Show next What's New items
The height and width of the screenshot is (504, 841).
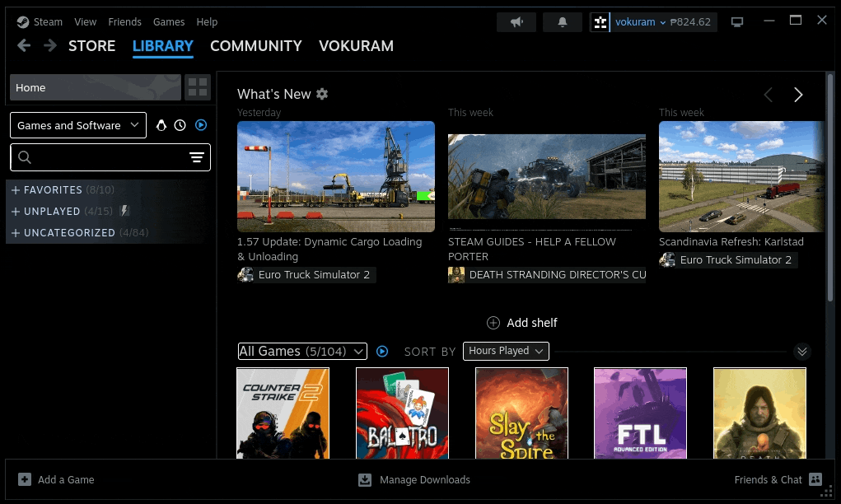point(798,95)
